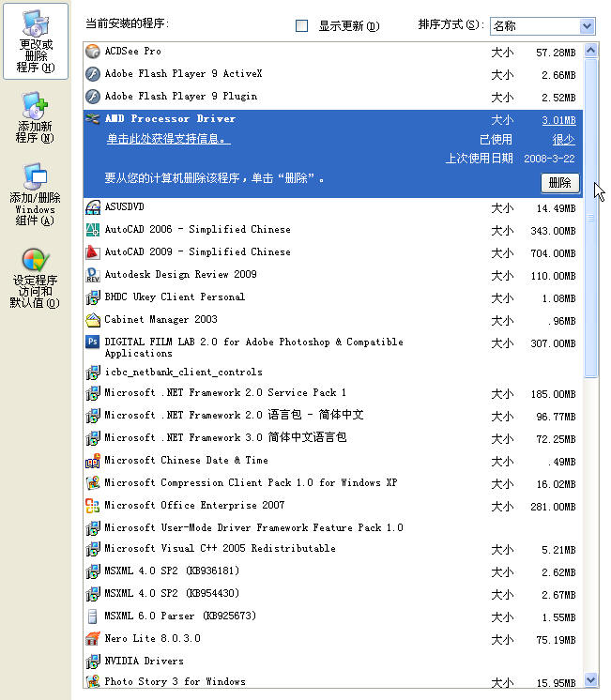Click the Microsoft Visual C++ 2005 Redistributable icon
This screenshot has height=700, width=611.
tap(93, 549)
